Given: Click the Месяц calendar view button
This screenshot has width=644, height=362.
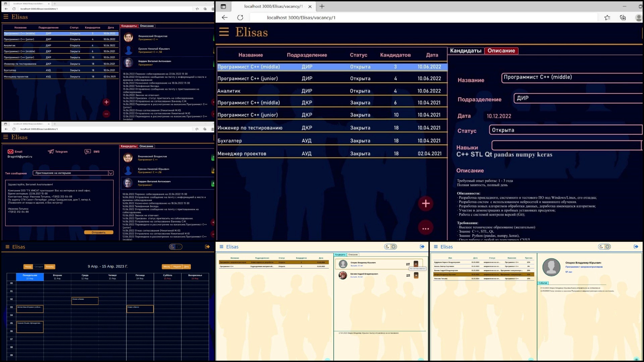Looking at the screenshot, I should [x=167, y=267].
